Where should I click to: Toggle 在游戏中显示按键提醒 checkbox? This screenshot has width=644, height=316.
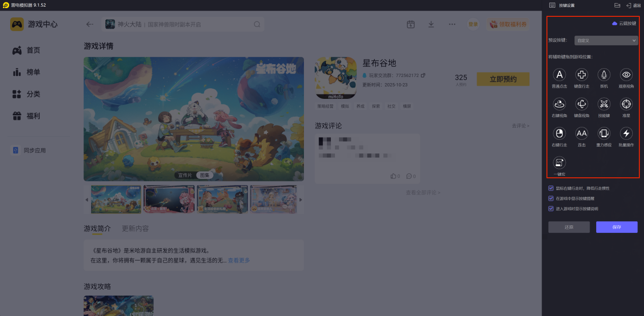[551, 198]
